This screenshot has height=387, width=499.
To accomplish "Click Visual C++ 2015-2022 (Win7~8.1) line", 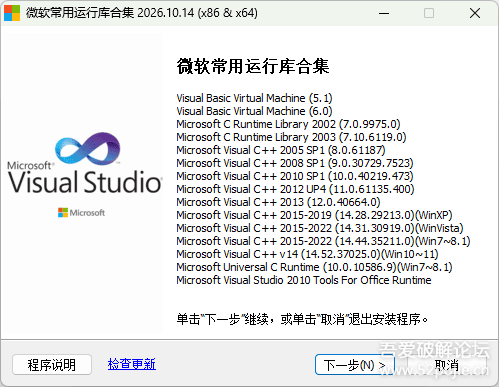I will coord(323,241).
